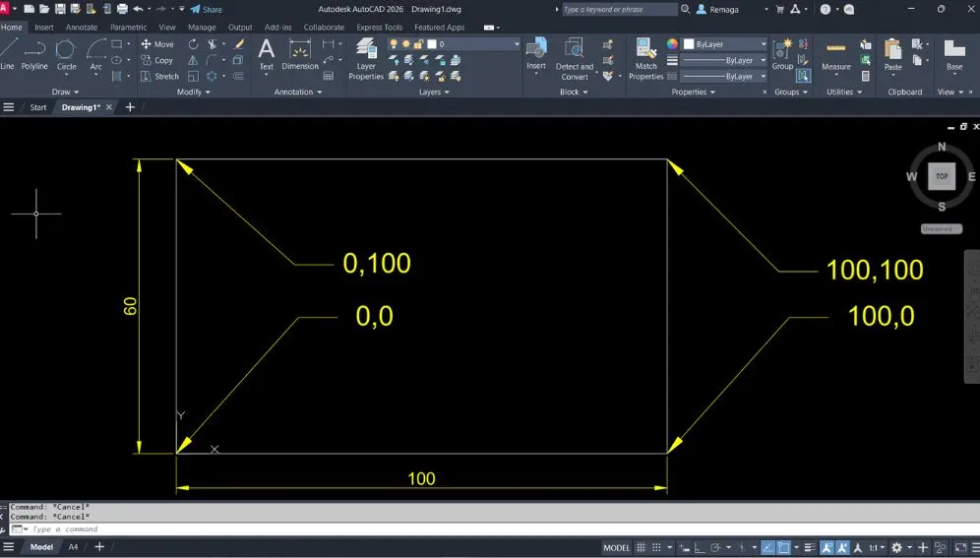The image size is (980, 558).
Task: Switch to the Annotate ribbon tab
Action: 82,28
